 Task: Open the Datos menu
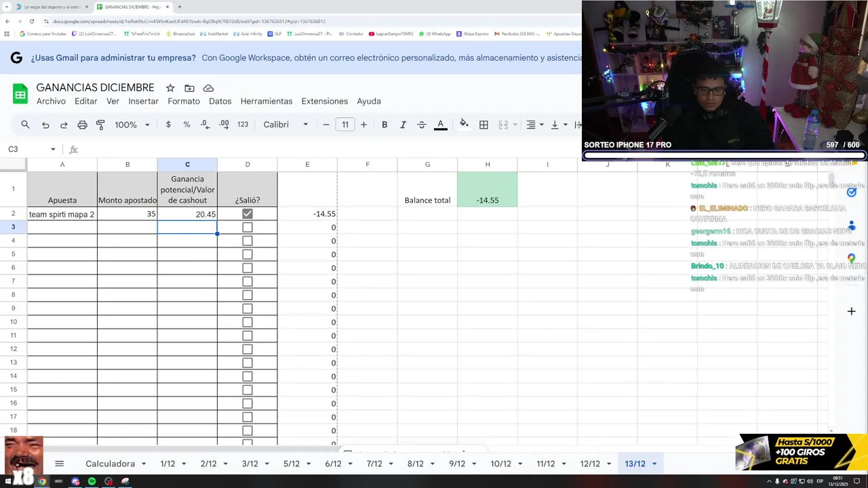[220, 101]
